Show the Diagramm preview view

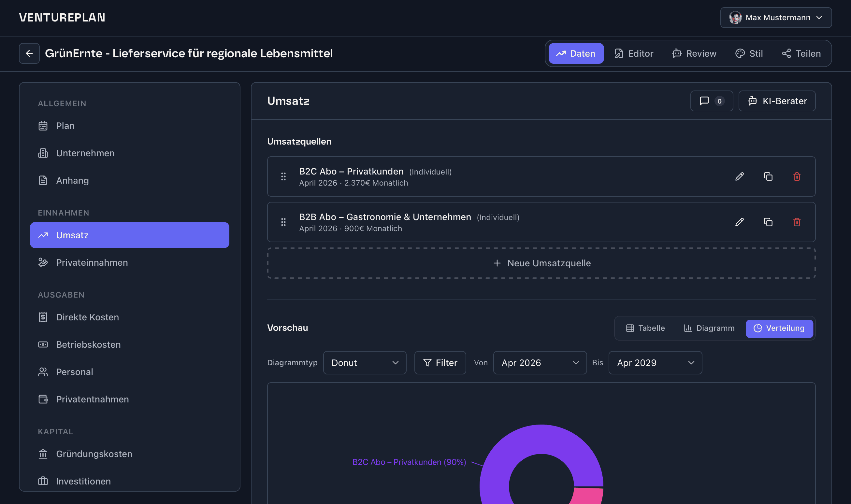pyautogui.click(x=709, y=328)
